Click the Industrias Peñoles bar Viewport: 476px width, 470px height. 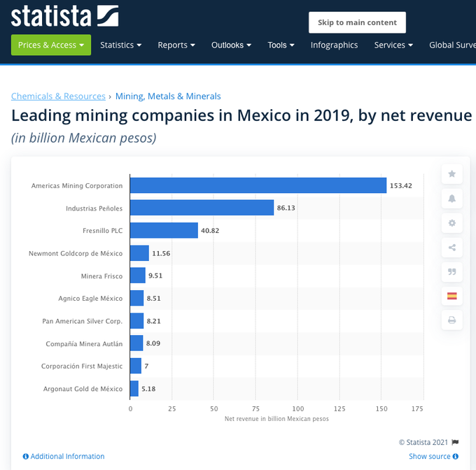tap(202, 208)
